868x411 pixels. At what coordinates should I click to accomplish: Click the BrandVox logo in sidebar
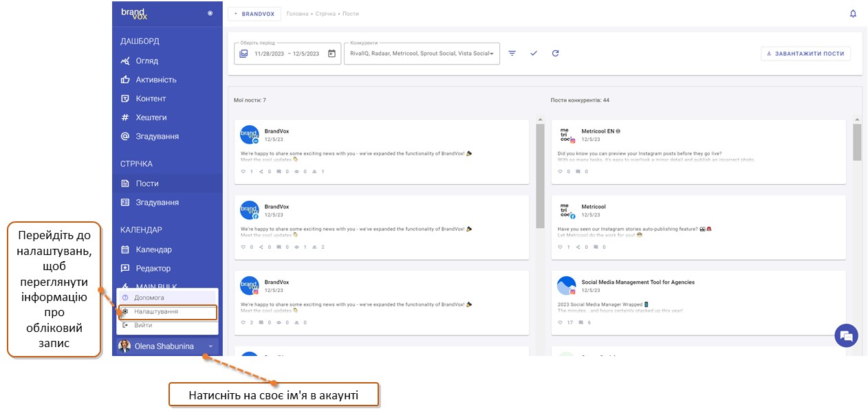134,13
